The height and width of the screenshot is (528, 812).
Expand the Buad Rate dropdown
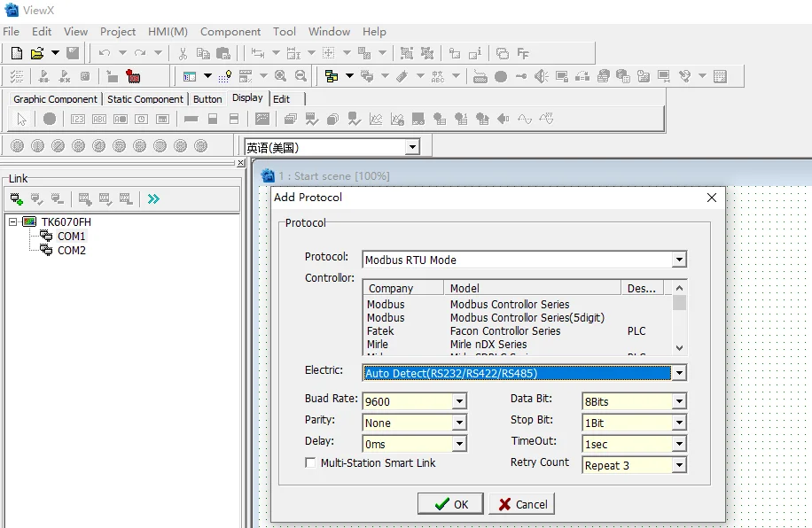click(x=459, y=401)
